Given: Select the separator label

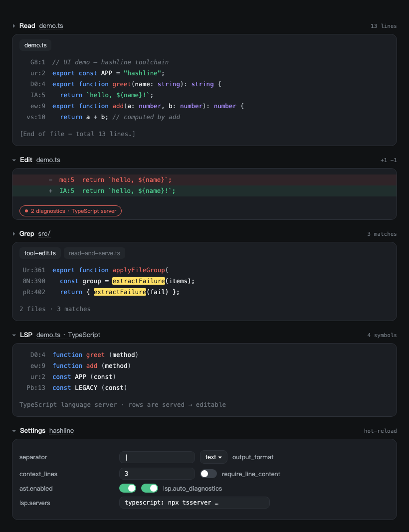Looking at the screenshot, I should point(33,457).
